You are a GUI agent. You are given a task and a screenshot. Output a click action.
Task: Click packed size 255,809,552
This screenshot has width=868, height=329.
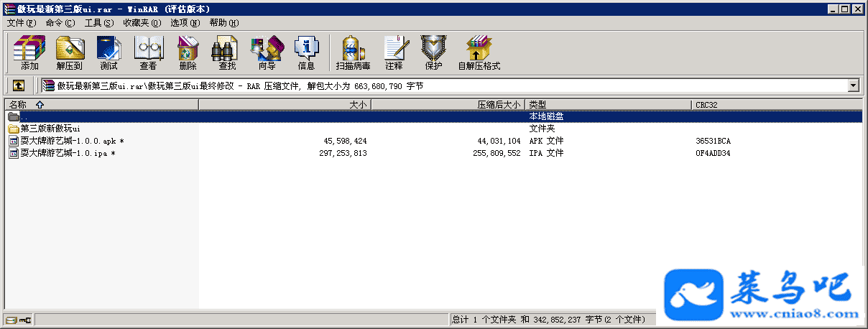pyautogui.click(x=497, y=153)
